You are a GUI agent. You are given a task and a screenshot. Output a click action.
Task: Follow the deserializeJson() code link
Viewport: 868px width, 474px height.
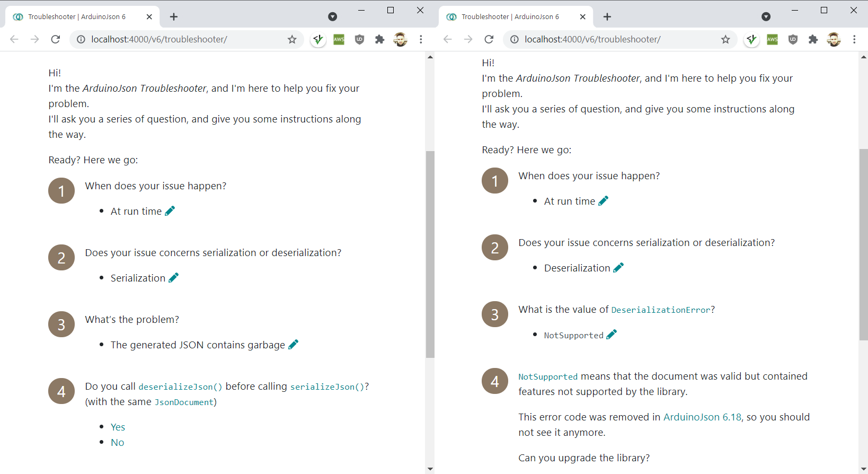(x=180, y=387)
